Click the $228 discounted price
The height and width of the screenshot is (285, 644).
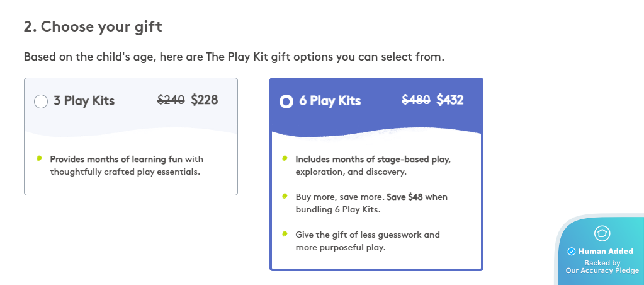point(205,100)
